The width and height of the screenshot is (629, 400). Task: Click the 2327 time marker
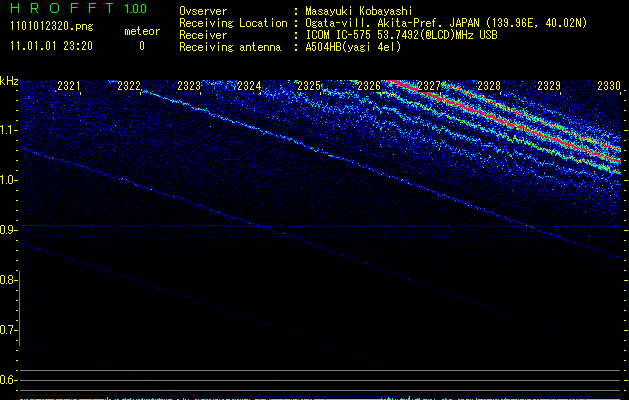(x=429, y=85)
